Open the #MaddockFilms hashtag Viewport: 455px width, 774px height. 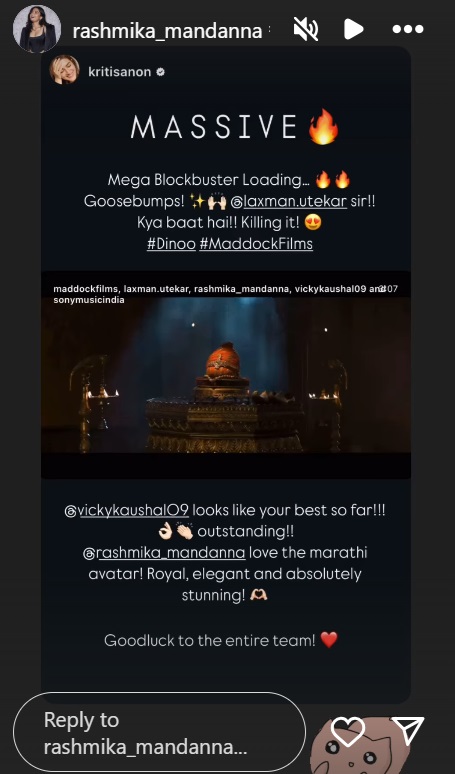pyautogui.click(x=256, y=244)
